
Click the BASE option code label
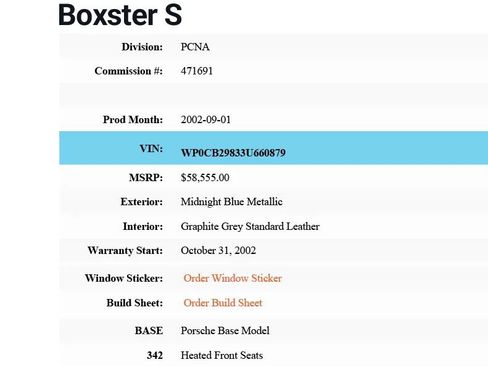pos(149,331)
